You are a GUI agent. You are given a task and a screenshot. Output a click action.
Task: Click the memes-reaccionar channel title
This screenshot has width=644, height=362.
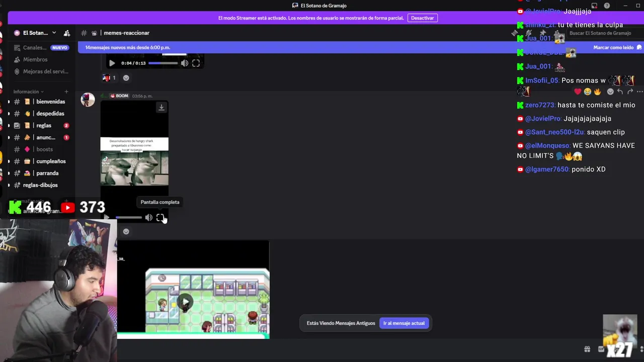(126, 33)
